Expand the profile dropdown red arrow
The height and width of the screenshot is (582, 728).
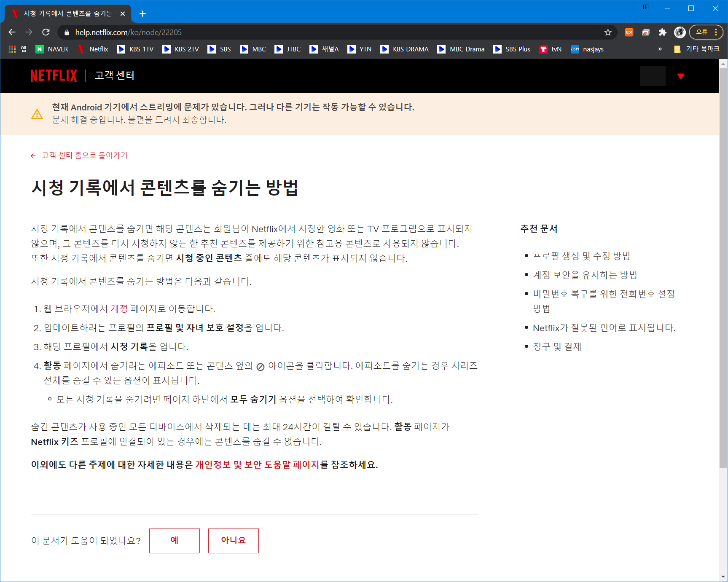click(681, 76)
